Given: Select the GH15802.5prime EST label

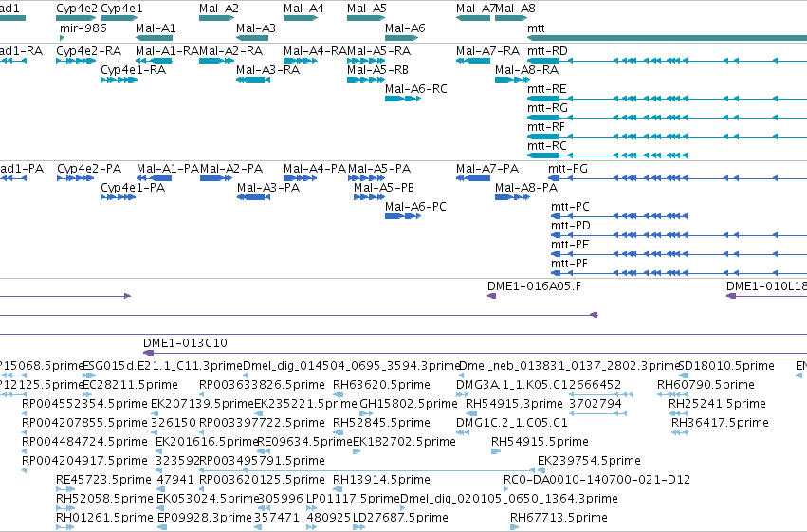Looking at the screenshot, I should click(409, 404).
